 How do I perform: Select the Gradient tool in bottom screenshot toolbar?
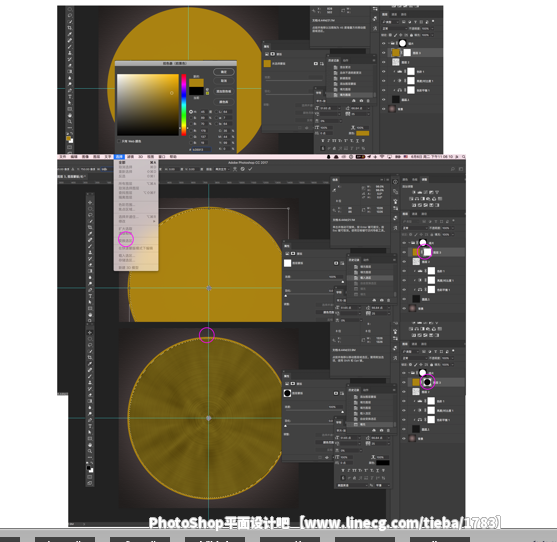(90, 401)
